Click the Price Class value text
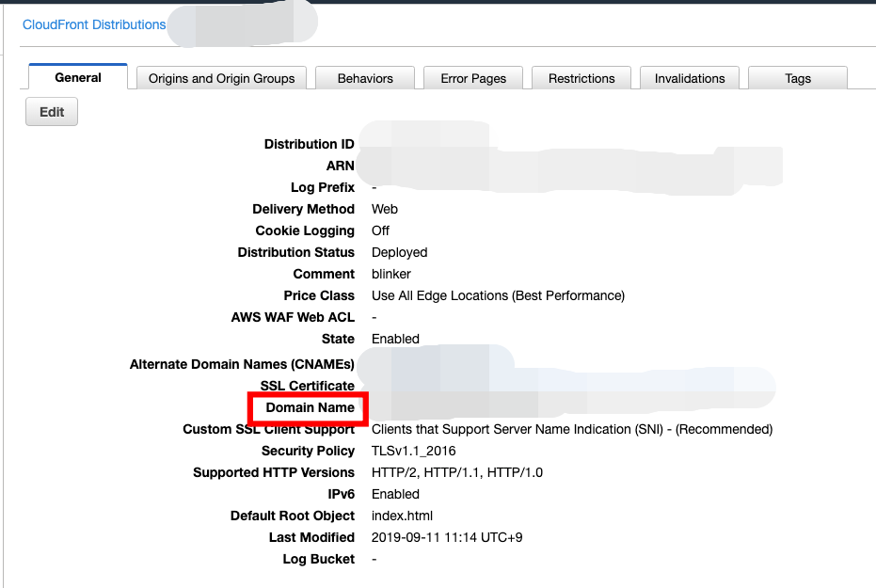The width and height of the screenshot is (876, 588). click(498, 295)
